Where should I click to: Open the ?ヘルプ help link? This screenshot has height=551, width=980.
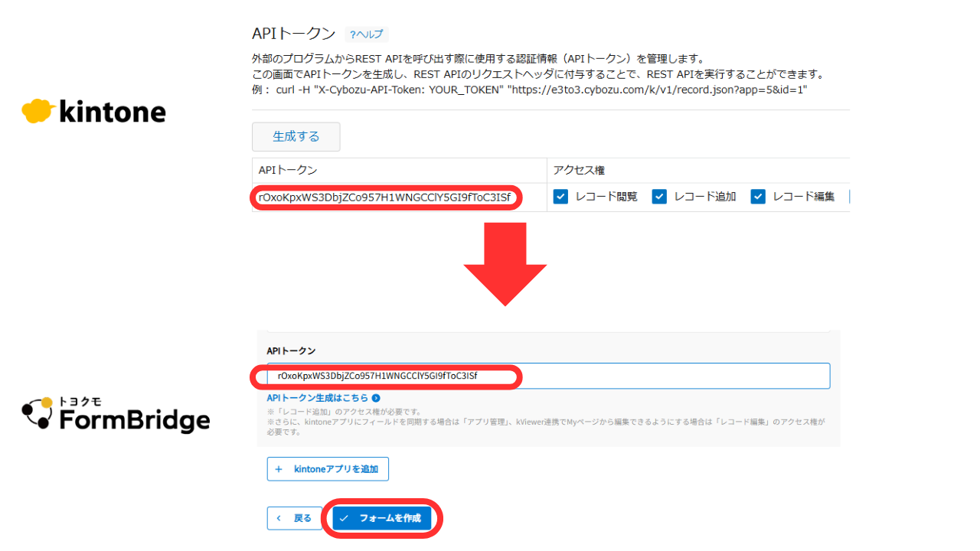[366, 34]
